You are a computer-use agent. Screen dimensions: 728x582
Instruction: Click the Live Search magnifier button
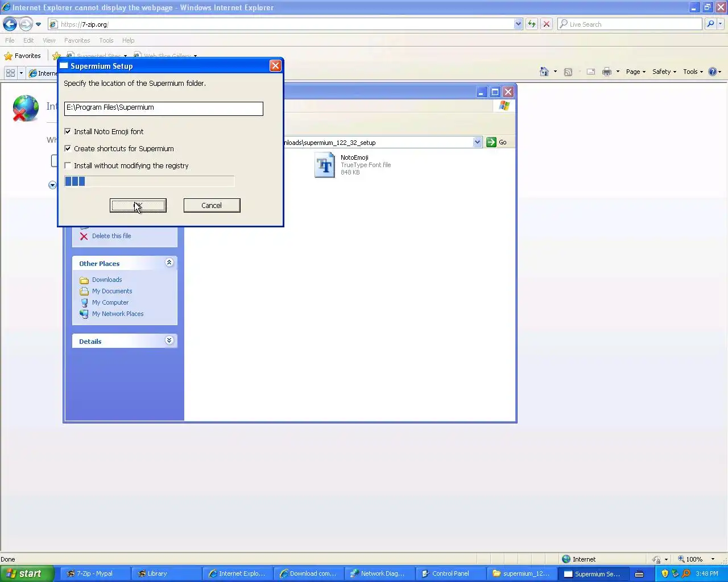coord(710,24)
